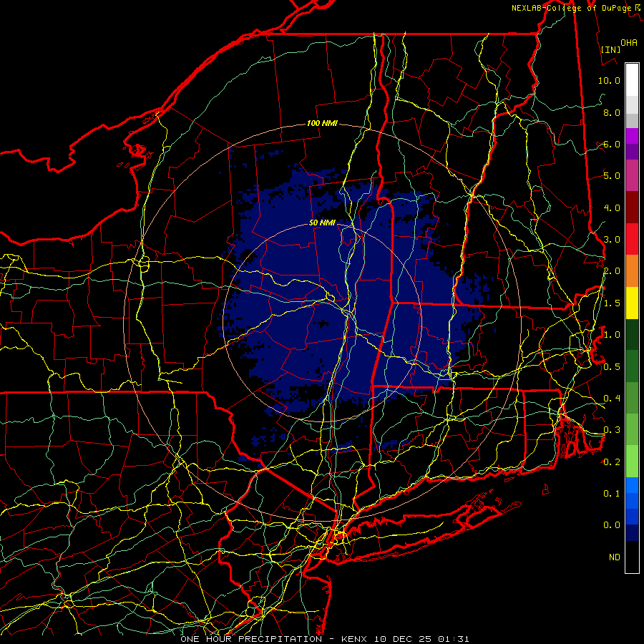Click the 0.5 legend value
Screen dimensions: 644x644
point(612,366)
